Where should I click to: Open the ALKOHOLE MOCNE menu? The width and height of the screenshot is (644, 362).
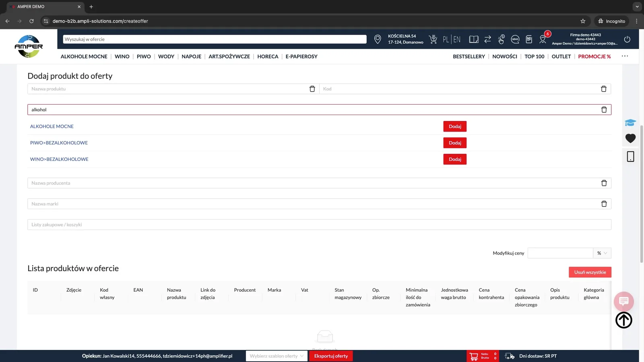[x=84, y=57]
